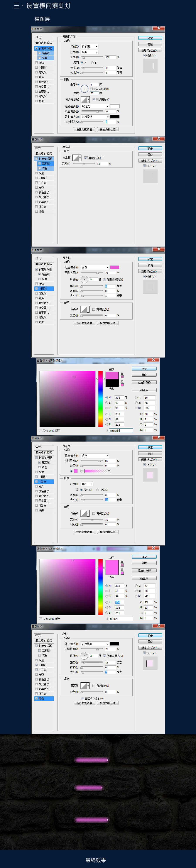The image size is (196, 868).
Task: Click the white 高光模式 color swatch in 斜面和浮雕
Action: point(115,107)
